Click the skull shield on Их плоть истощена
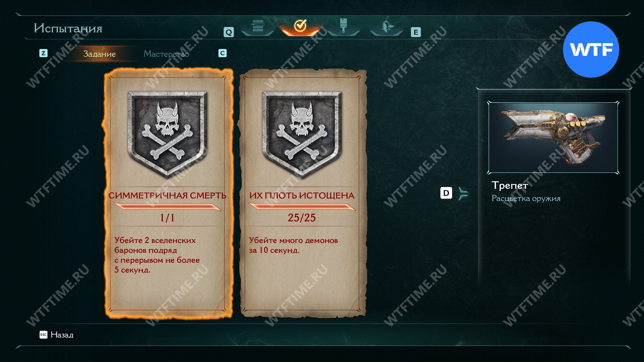The image size is (644, 362). (302, 134)
